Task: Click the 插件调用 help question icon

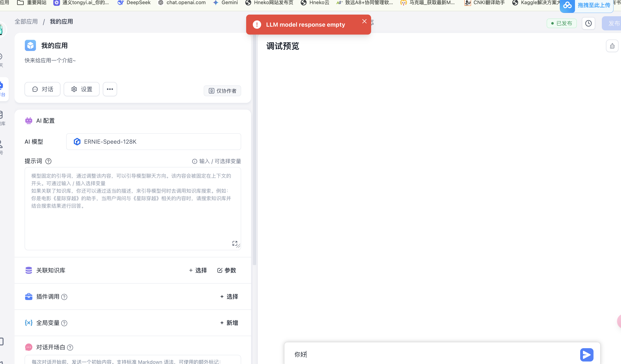Action: click(x=64, y=297)
